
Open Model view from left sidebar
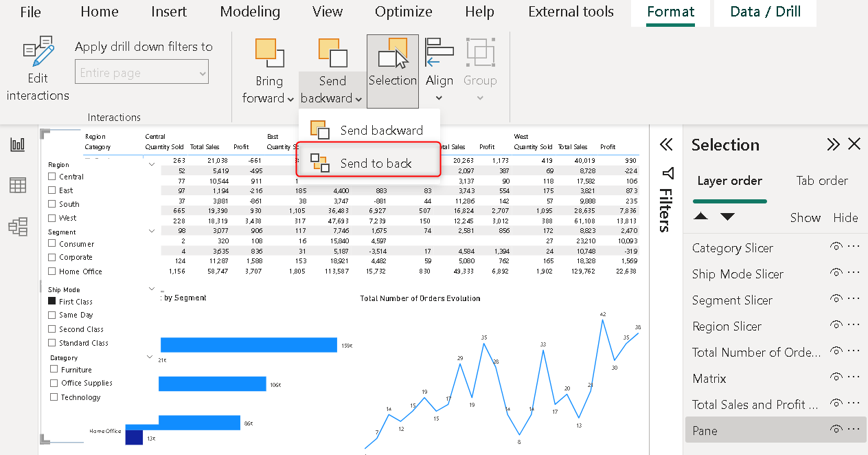[18, 227]
